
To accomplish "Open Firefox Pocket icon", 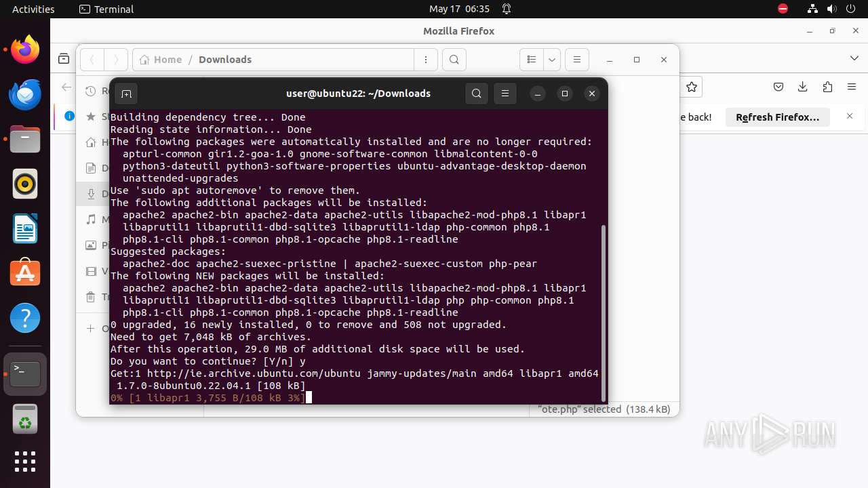I will (778, 87).
